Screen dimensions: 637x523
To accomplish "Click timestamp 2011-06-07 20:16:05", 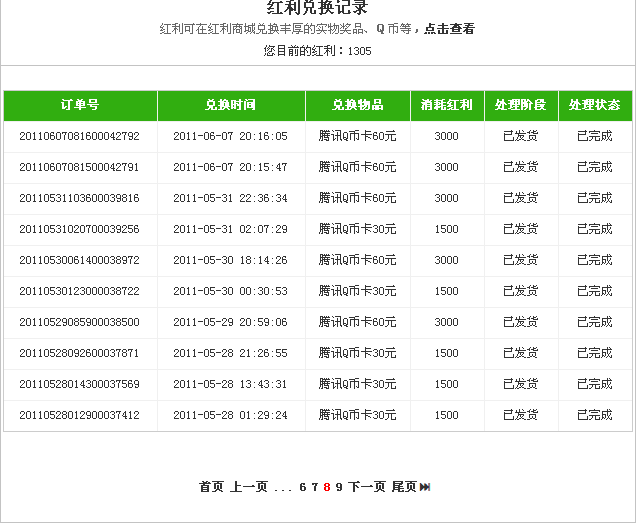I will click(x=230, y=136).
